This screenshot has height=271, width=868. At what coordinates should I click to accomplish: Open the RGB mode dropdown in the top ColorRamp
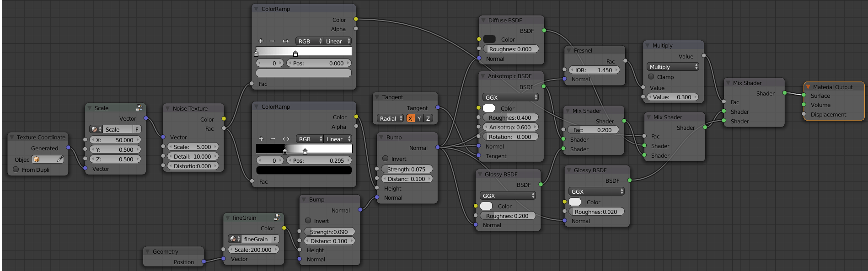coord(309,41)
